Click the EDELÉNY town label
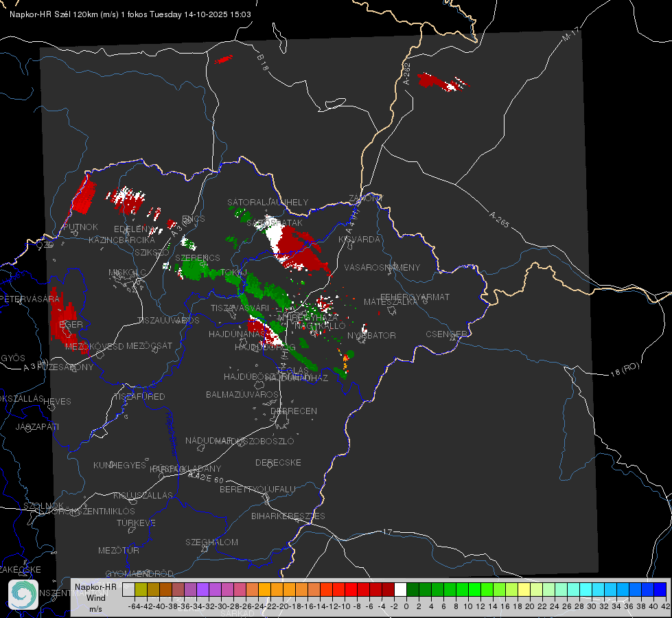 coord(133,229)
